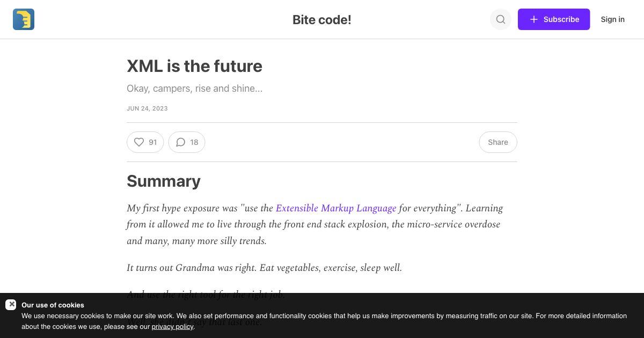
Task: Open the Share options for this post
Action: click(x=497, y=142)
